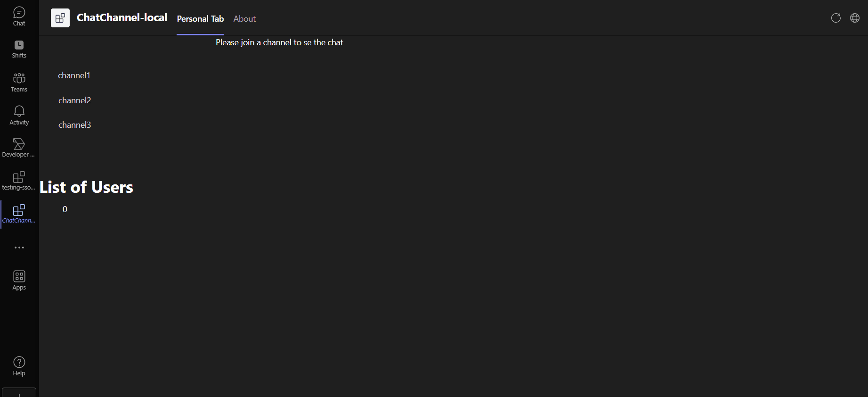Screen dimensions: 868x397
Task: Open the Apps store
Action: pos(19,279)
